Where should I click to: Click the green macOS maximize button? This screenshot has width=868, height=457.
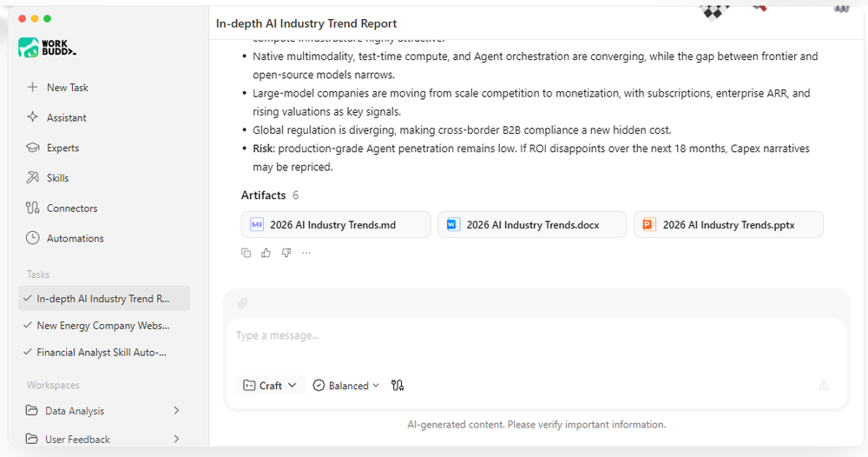[x=48, y=19]
